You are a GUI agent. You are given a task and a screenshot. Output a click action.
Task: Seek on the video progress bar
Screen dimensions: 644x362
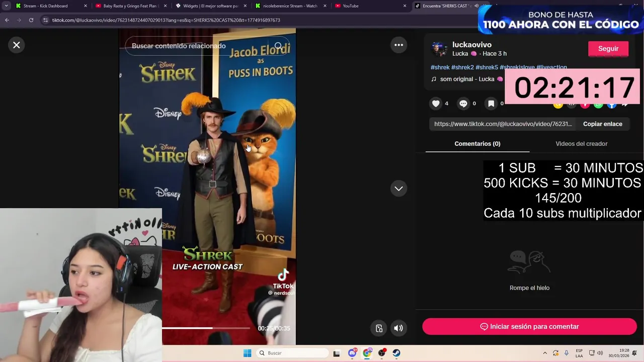pos(206,328)
